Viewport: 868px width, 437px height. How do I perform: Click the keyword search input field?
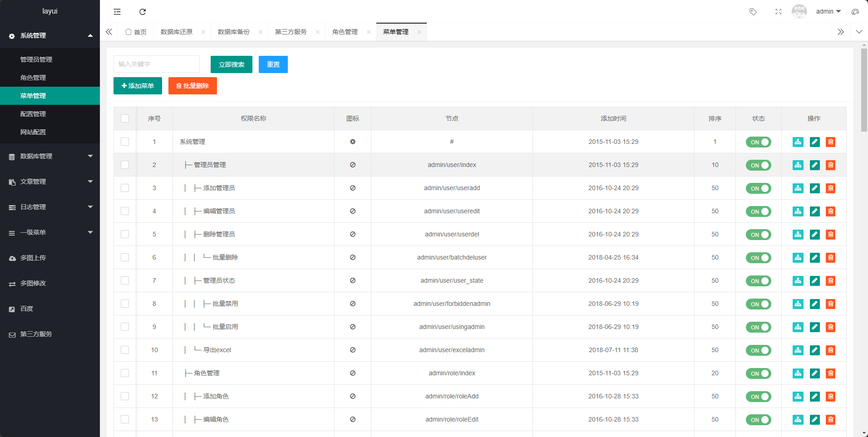pyautogui.click(x=157, y=64)
